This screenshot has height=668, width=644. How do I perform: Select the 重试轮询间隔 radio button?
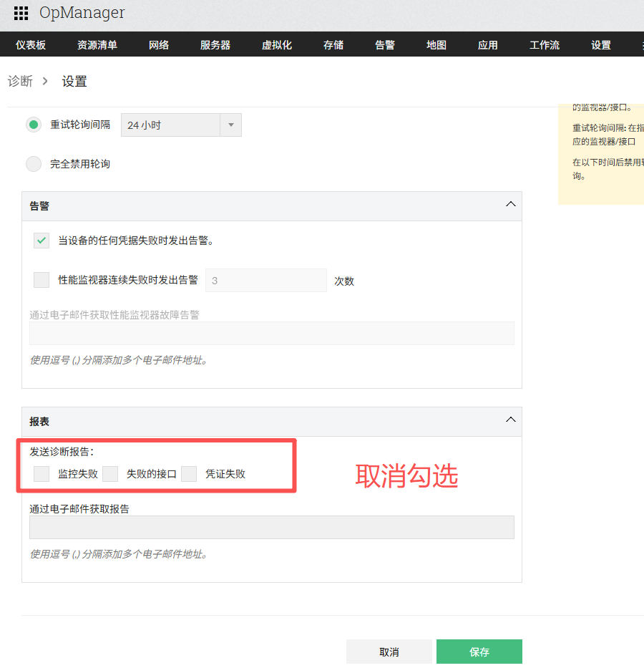[34, 125]
